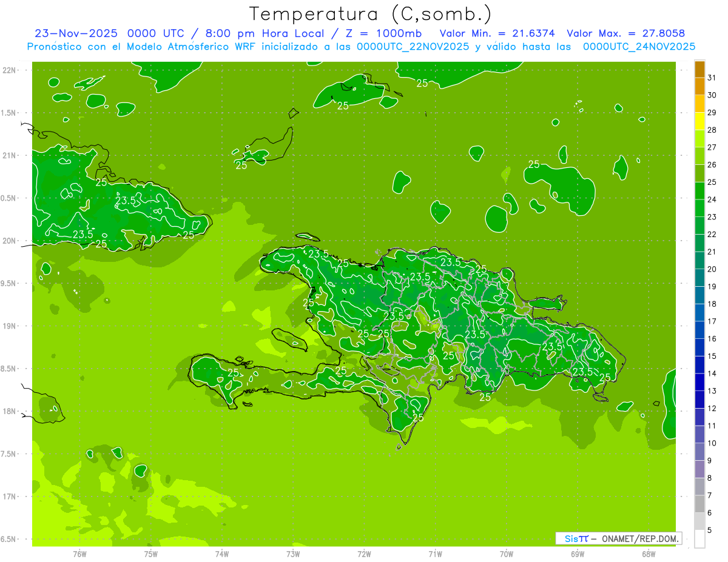Click the "10" value on the color legend

tap(712, 443)
